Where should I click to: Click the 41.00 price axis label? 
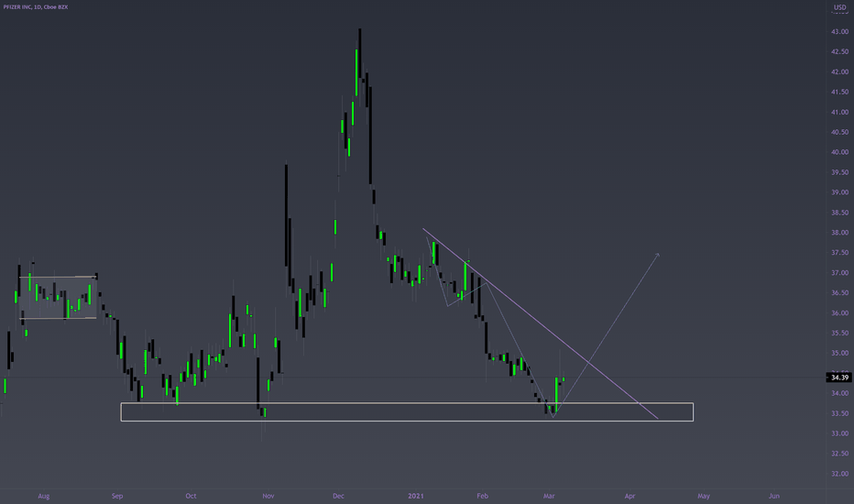(x=839, y=112)
